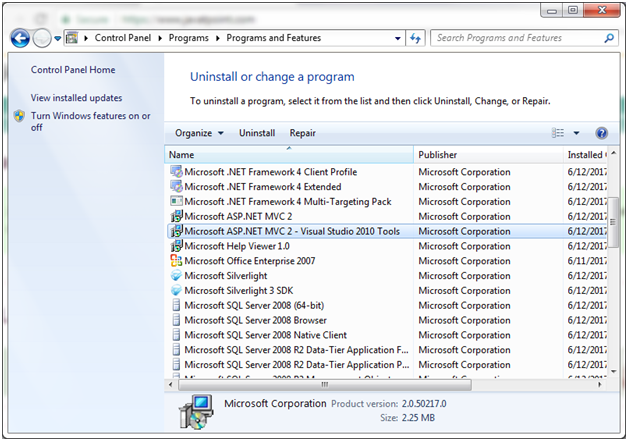Image resolution: width=628 pixels, height=441 pixels.
Task: Sort list by Name column header
Action: 289,155
